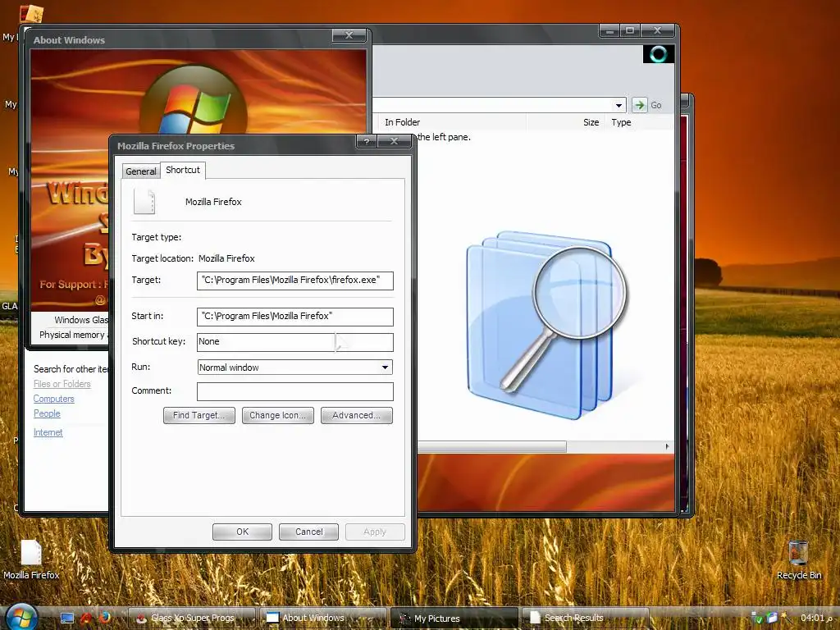Click the green shield tray icon
This screenshot has width=840, height=630.
coord(757,619)
